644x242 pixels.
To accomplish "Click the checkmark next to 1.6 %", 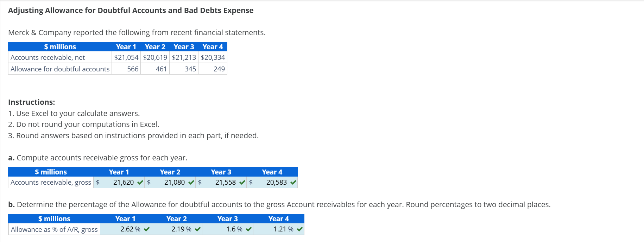I will tap(248, 229).
